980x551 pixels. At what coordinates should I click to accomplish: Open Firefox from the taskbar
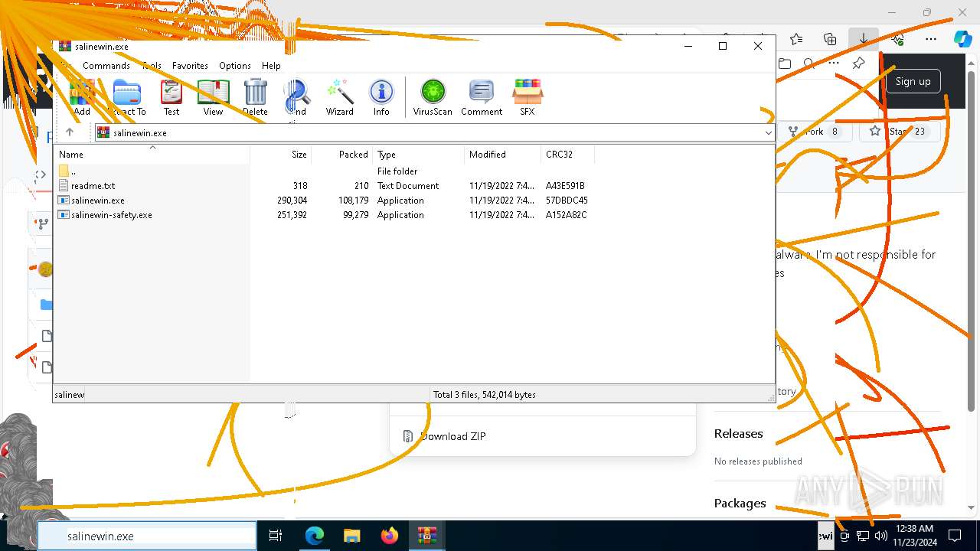point(389,536)
